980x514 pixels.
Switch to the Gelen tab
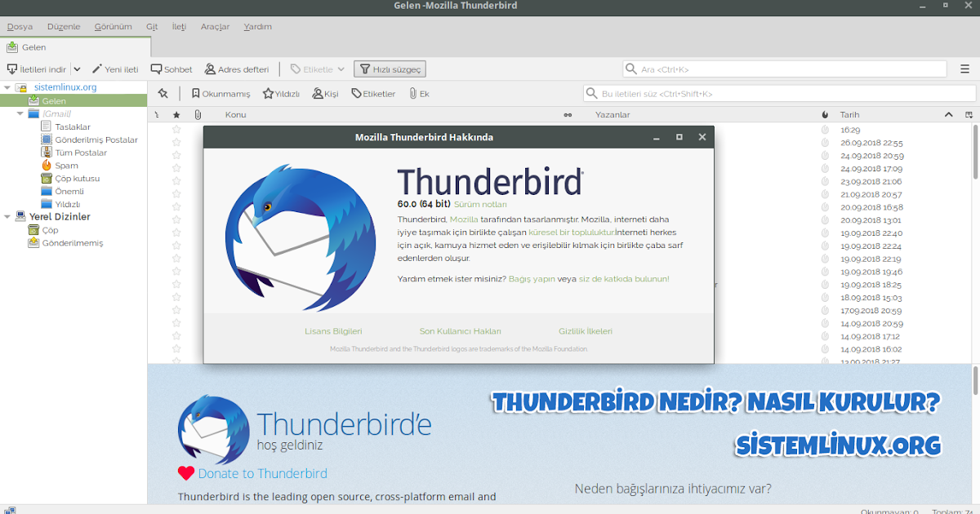27,47
